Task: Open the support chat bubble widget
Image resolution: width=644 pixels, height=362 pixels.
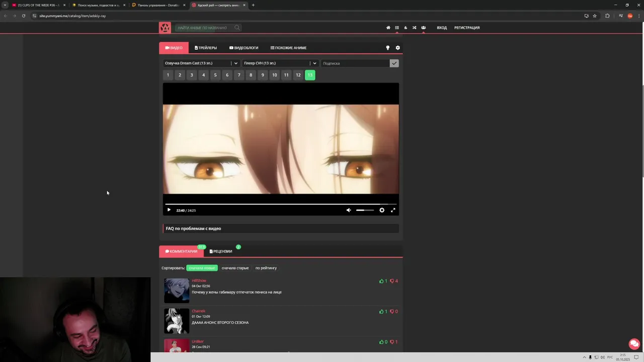Action: (634, 344)
